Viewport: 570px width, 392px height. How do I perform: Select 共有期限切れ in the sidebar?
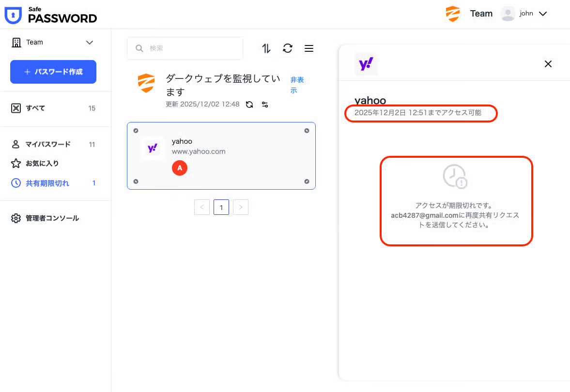click(x=47, y=183)
